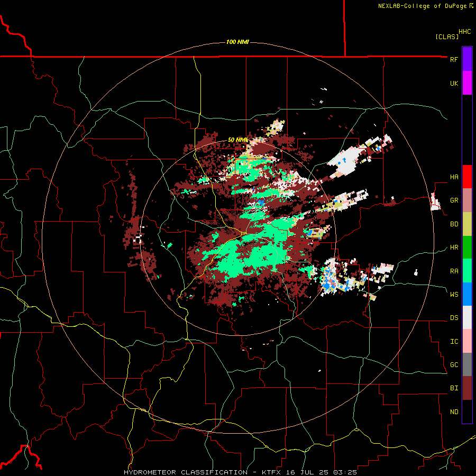
Task: Select the GR legend color block
Action: (467, 200)
